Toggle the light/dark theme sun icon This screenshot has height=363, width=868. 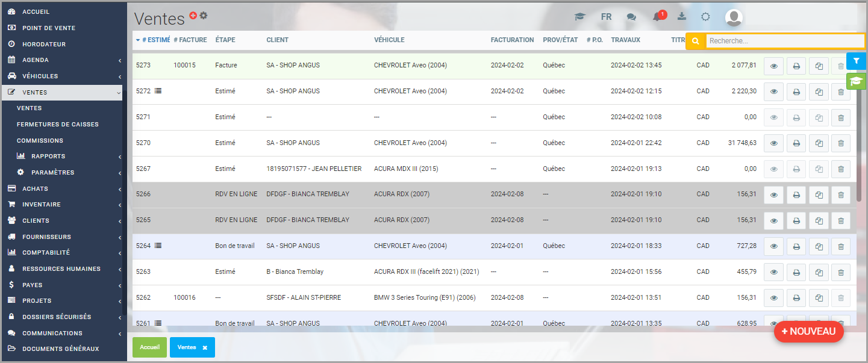point(705,17)
